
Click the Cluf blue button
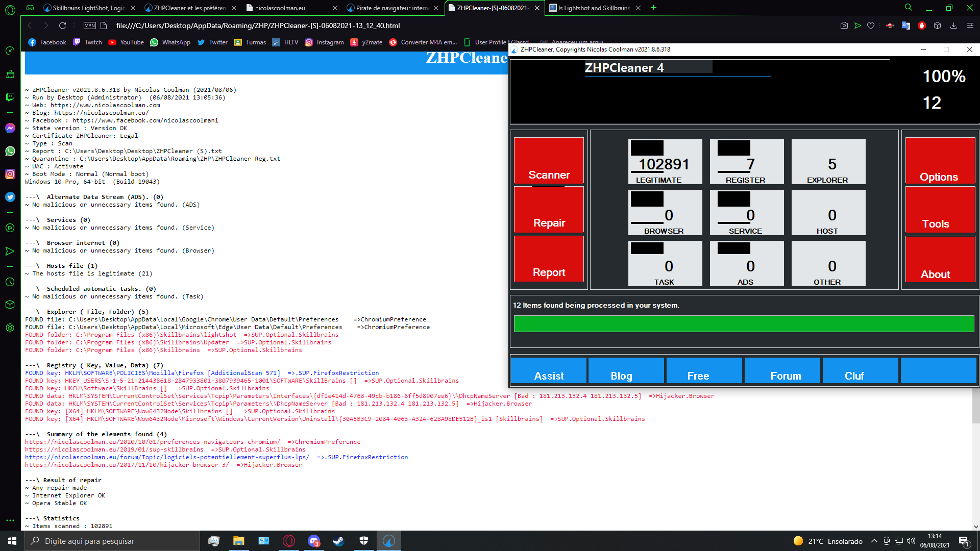point(861,370)
